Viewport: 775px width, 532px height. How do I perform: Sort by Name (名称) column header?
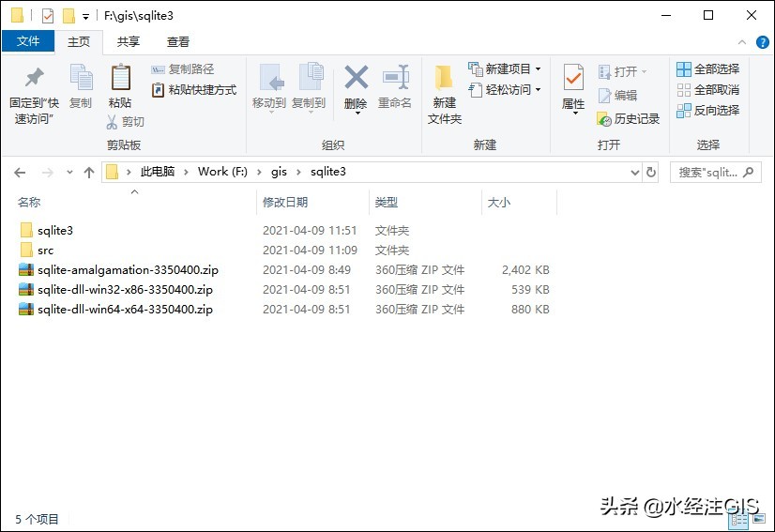29,203
